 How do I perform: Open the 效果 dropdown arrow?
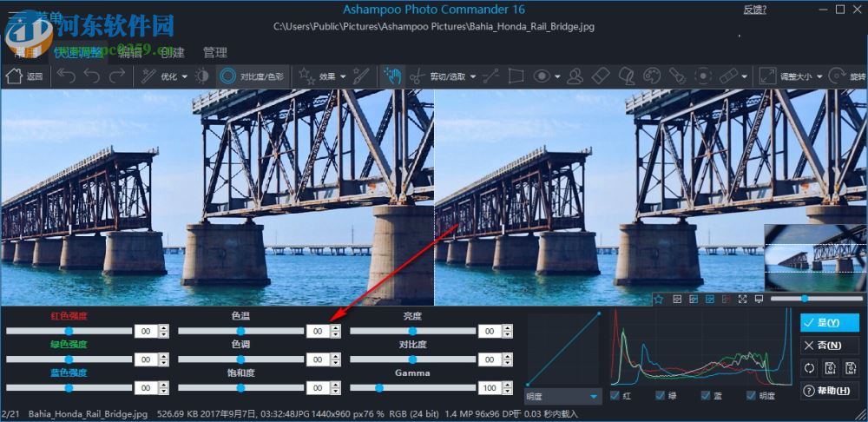click(x=343, y=77)
